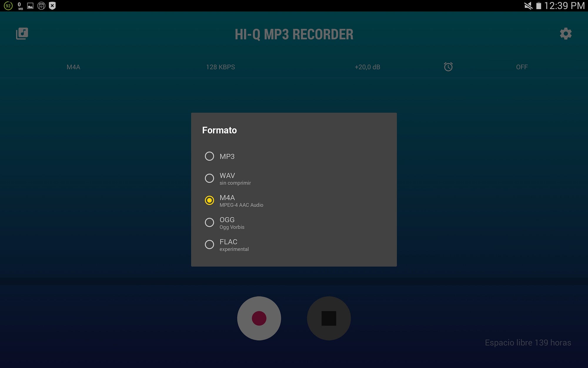Click the 'Espacio libre 139 horas' text
The width and height of the screenshot is (588, 368).
coord(528,343)
